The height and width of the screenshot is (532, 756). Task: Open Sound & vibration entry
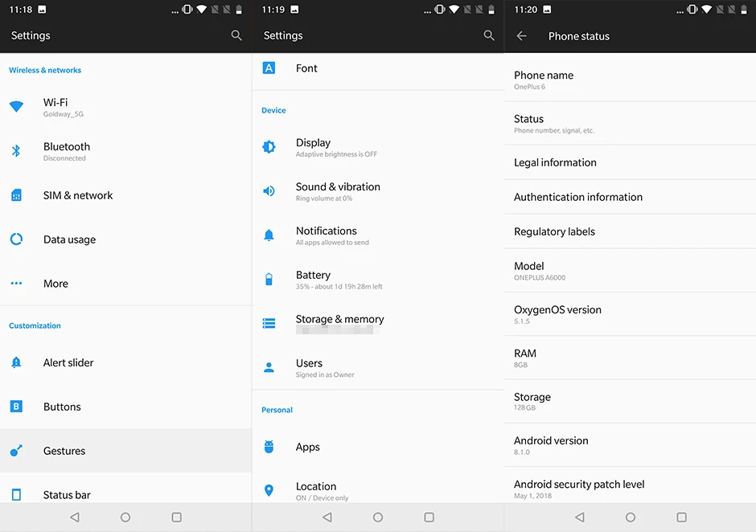click(x=378, y=191)
